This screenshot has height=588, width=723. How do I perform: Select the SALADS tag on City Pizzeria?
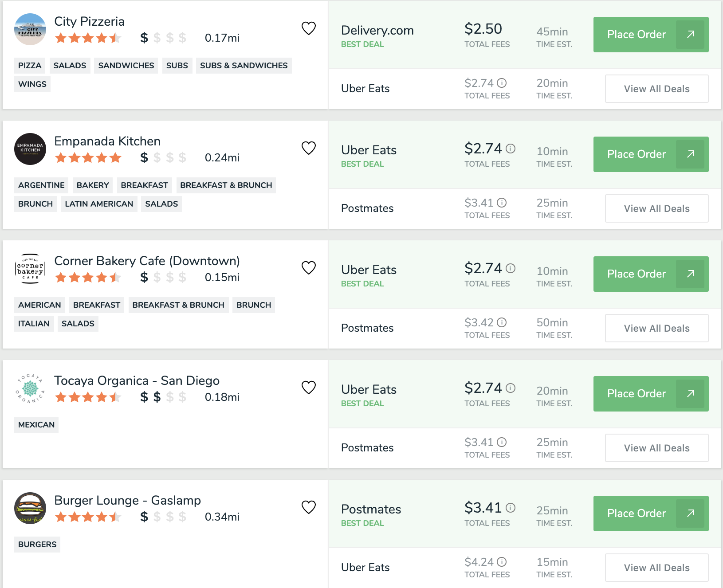click(x=70, y=66)
